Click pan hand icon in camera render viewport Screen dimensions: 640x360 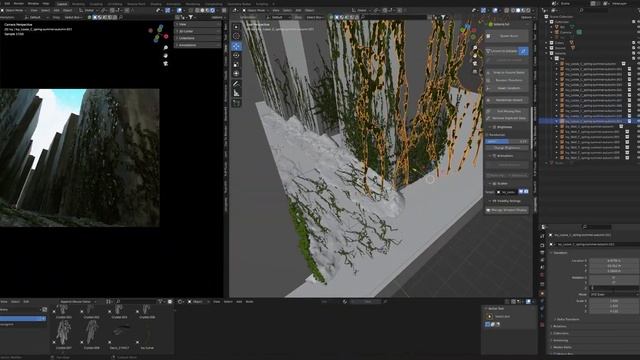166,56
